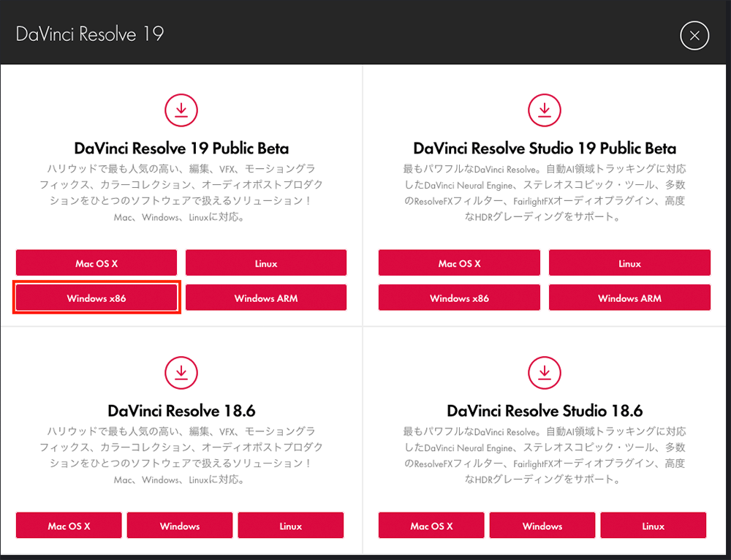
Task: Click 'Mac、Windows、Linuxに対応。' under Resolve 19 Public Beta
Action: (180, 217)
